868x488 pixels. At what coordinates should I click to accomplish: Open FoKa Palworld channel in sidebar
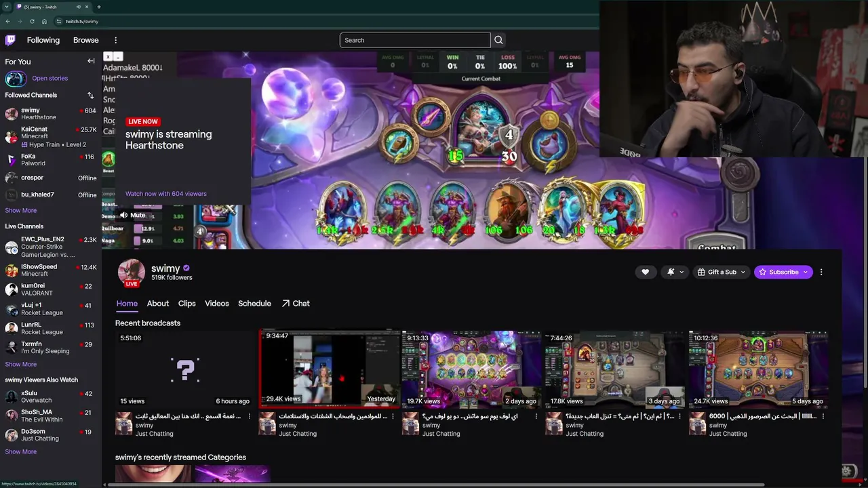click(x=51, y=160)
